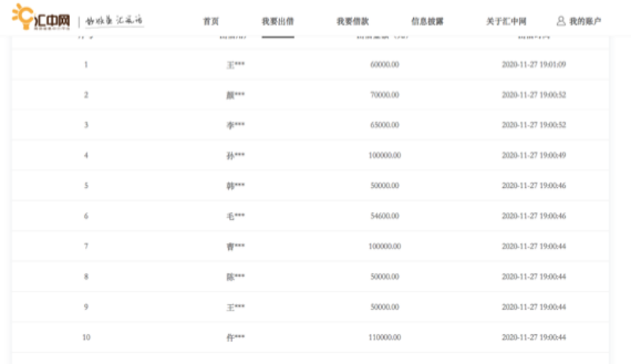
Task: Click the amount 65000.00
Action: (x=385, y=125)
